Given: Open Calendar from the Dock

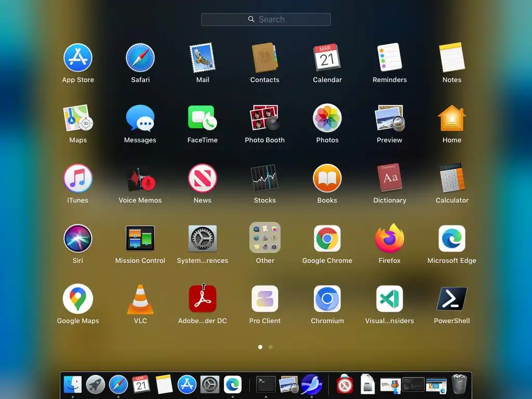Looking at the screenshot, I should [x=141, y=384].
